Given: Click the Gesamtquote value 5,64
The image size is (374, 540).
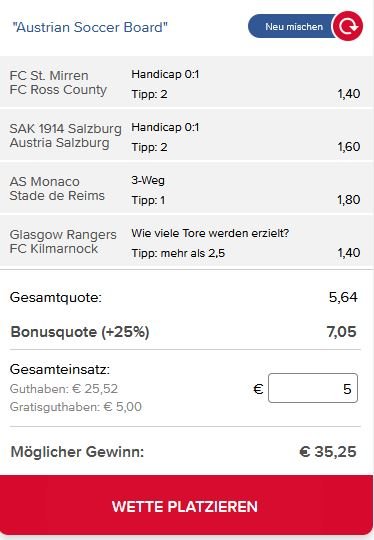Looking at the screenshot, I should pyautogui.click(x=343, y=297).
